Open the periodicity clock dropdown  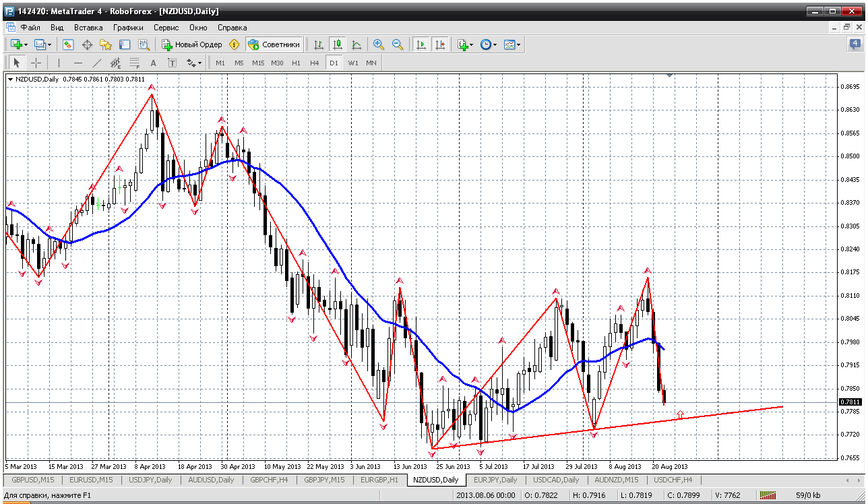click(x=489, y=44)
